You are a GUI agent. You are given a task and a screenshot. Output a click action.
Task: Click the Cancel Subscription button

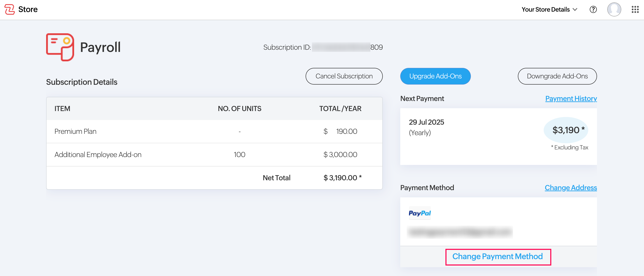pyautogui.click(x=344, y=76)
